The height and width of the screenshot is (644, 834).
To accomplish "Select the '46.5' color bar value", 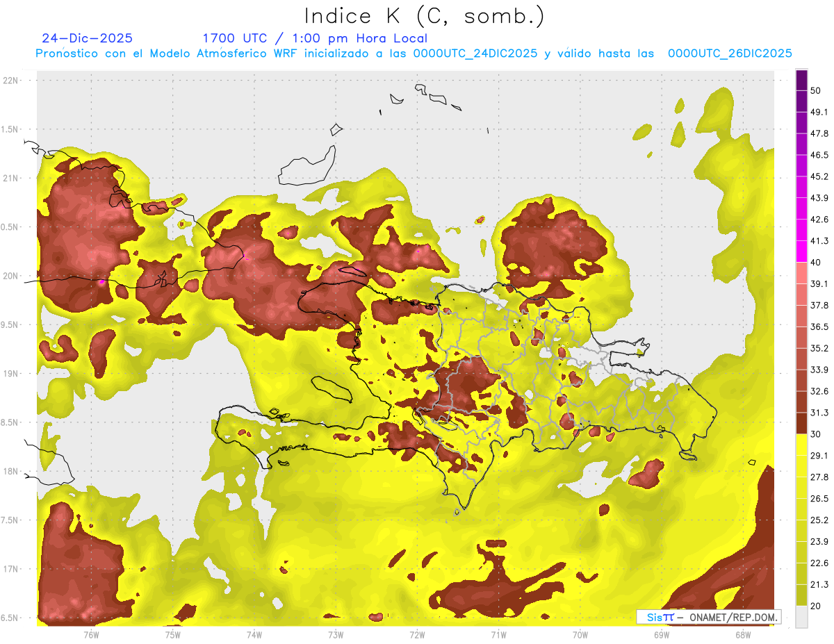I will click(819, 155).
